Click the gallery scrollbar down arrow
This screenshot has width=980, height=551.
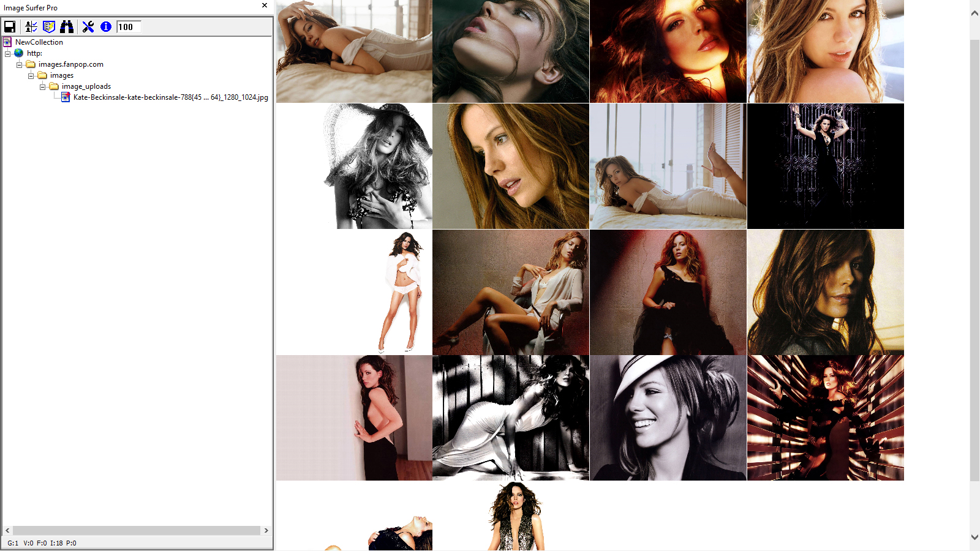point(974,537)
